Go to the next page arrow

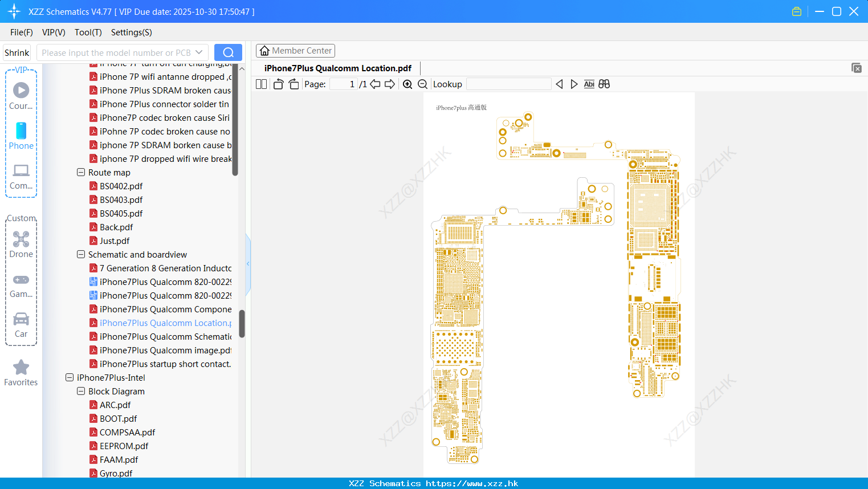point(390,84)
